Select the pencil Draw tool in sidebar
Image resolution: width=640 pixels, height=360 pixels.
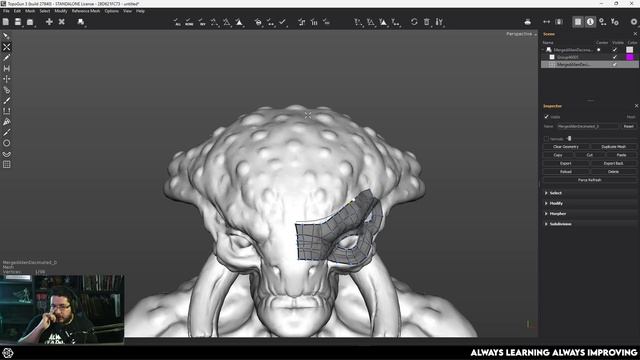[x=7, y=58]
